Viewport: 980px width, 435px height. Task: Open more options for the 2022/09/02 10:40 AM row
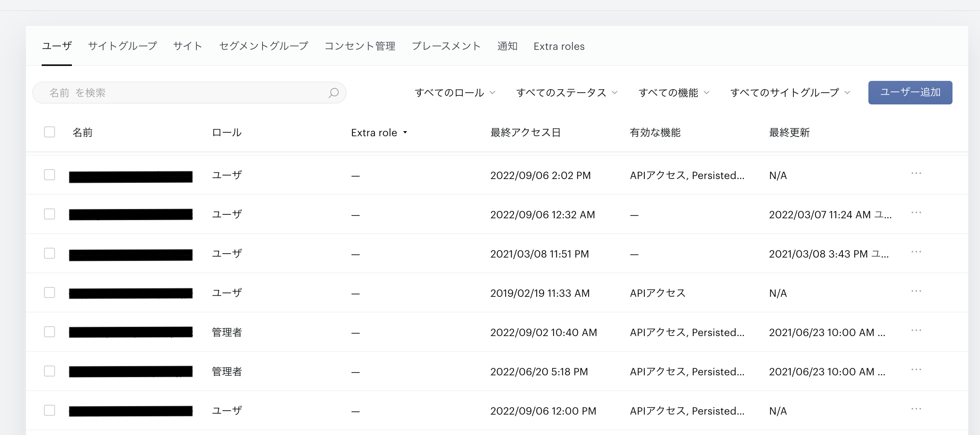coord(916,330)
